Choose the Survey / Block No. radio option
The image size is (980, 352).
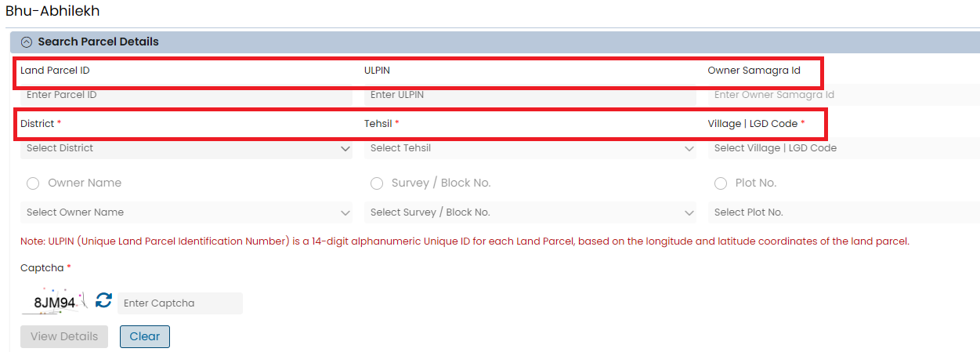tap(377, 183)
